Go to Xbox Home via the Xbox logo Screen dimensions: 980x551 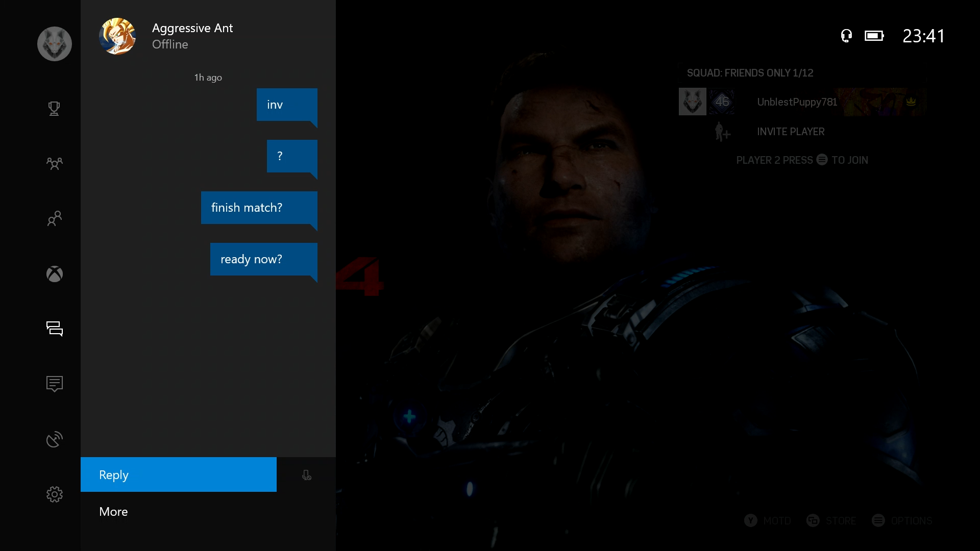pyautogui.click(x=55, y=274)
